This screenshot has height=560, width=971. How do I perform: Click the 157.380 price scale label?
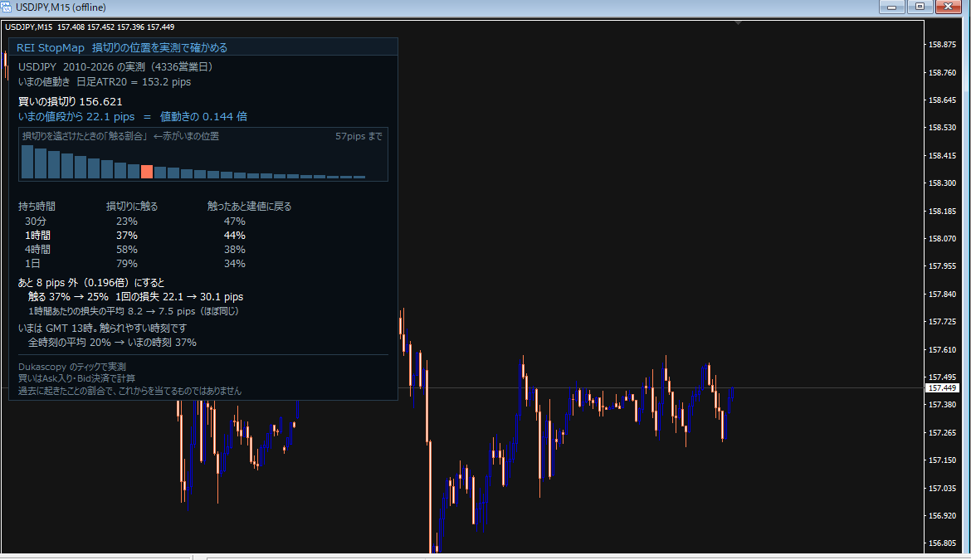(942, 405)
